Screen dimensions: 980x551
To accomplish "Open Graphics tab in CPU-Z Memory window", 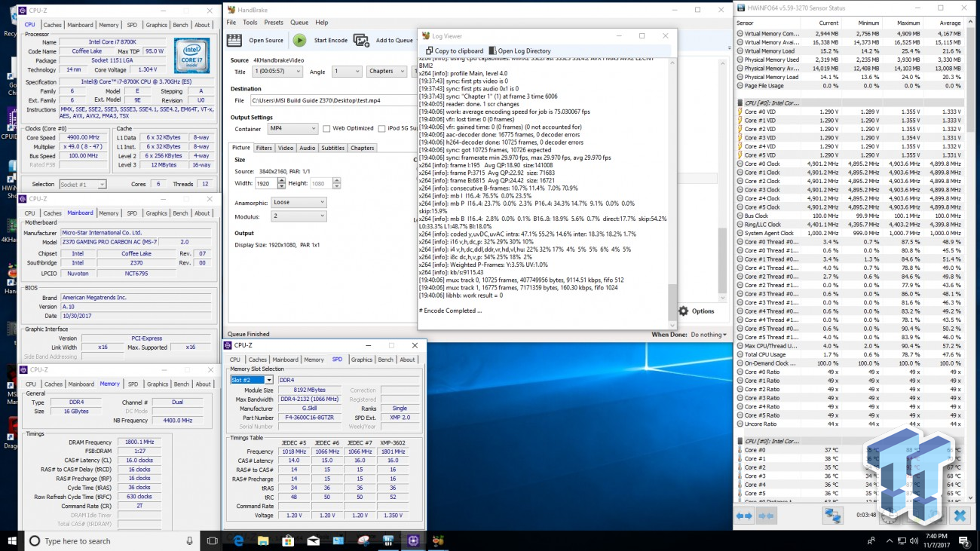I will 158,384.
